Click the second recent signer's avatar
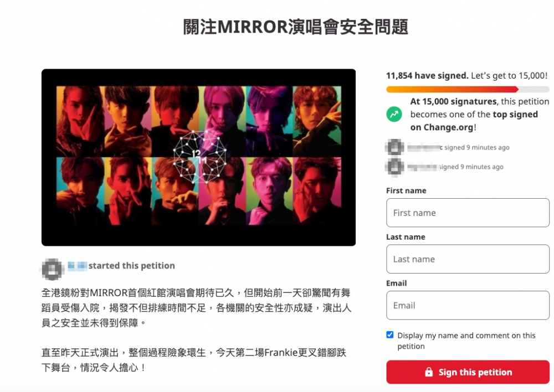 click(394, 167)
